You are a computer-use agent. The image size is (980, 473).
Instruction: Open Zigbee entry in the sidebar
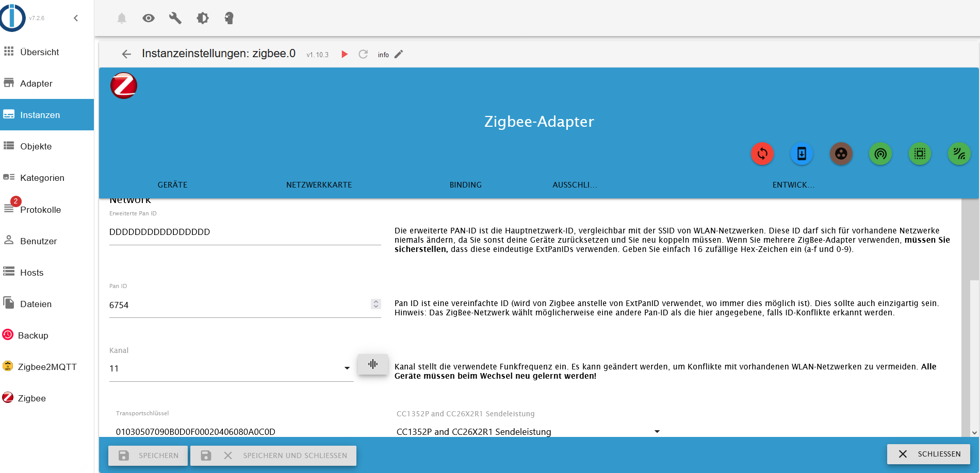click(x=47, y=398)
